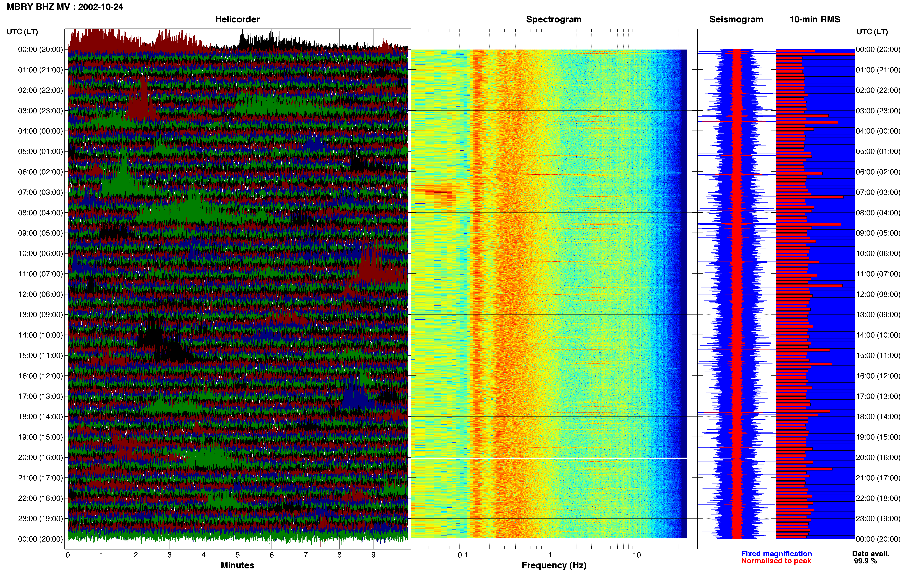
Task: Click the Helicorder-side "08:00 (04:00)" time label
Action: [40, 212]
